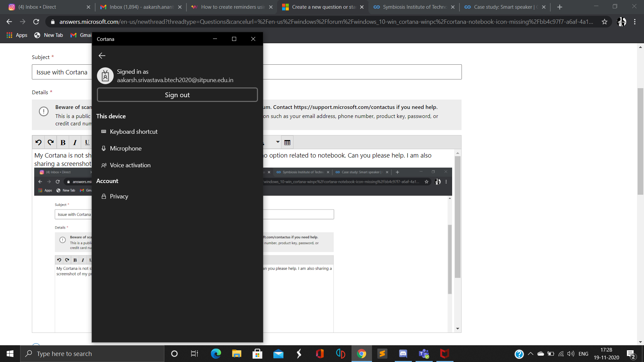Click the Sign out button in Cortana

pyautogui.click(x=177, y=95)
